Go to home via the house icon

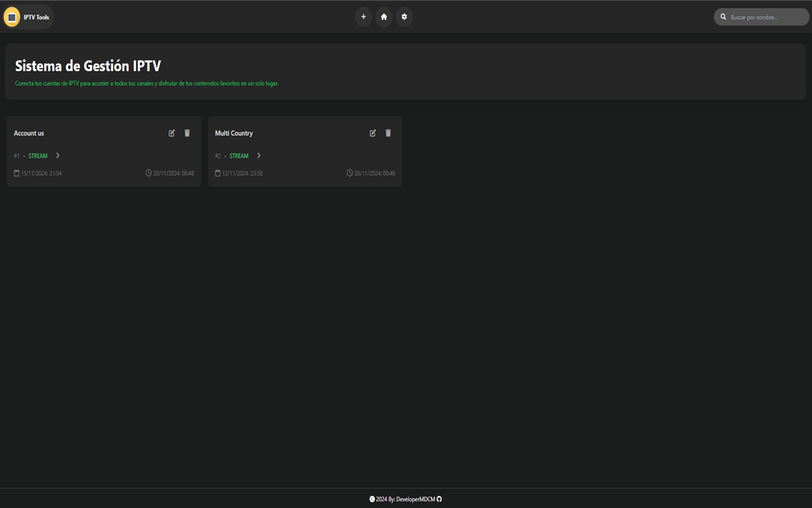(384, 17)
